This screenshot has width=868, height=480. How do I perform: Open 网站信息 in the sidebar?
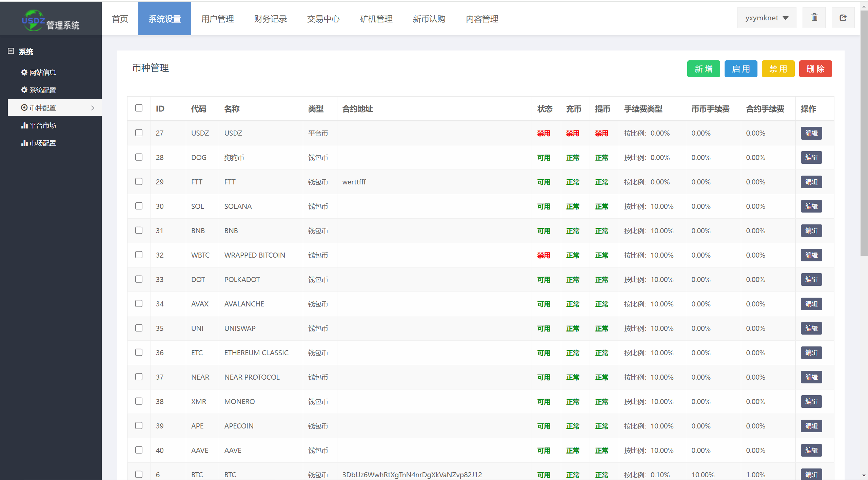(39, 72)
